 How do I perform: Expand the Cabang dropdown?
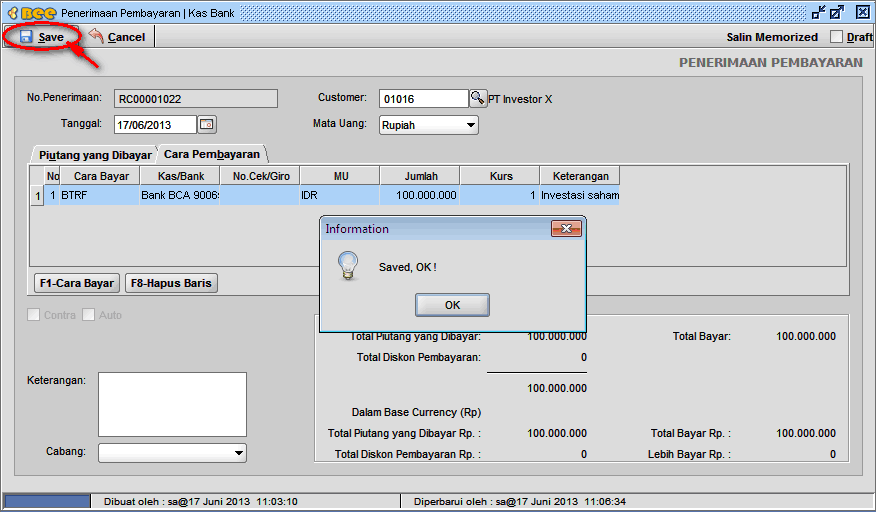click(172, 453)
